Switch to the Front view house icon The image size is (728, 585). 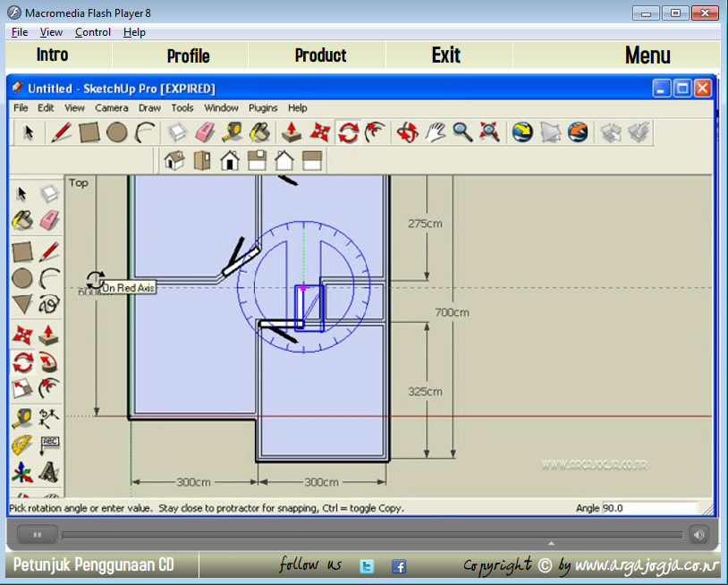[x=230, y=161]
